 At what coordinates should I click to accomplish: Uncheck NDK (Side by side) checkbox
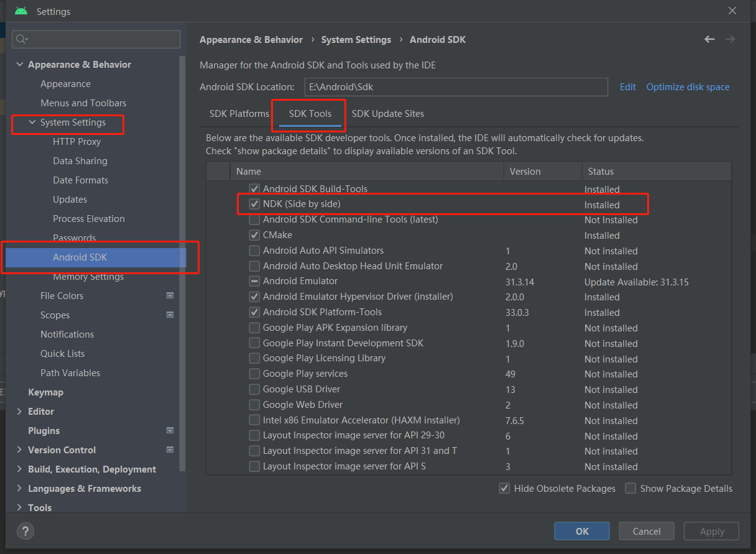(254, 204)
